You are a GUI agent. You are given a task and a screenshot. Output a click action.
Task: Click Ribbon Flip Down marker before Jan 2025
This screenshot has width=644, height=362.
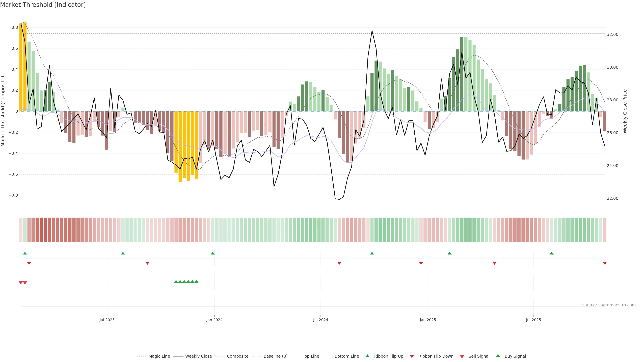pos(421,263)
